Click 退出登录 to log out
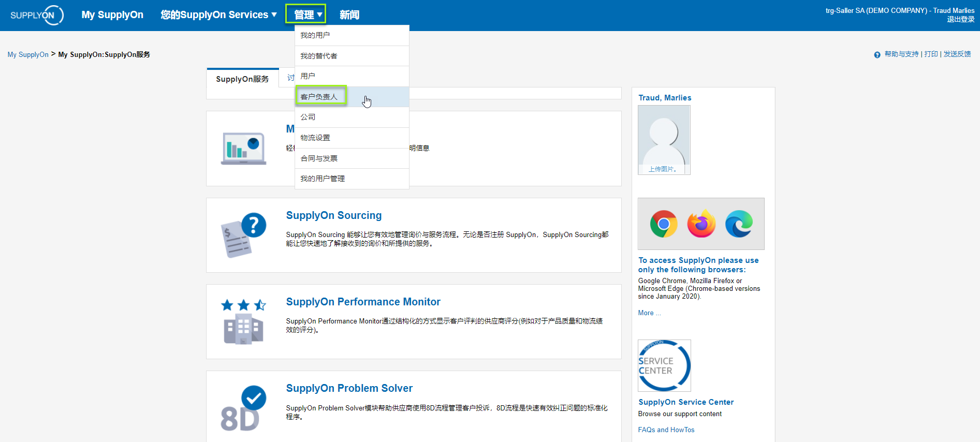The width and height of the screenshot is (980, 442). tap(961, 19)
